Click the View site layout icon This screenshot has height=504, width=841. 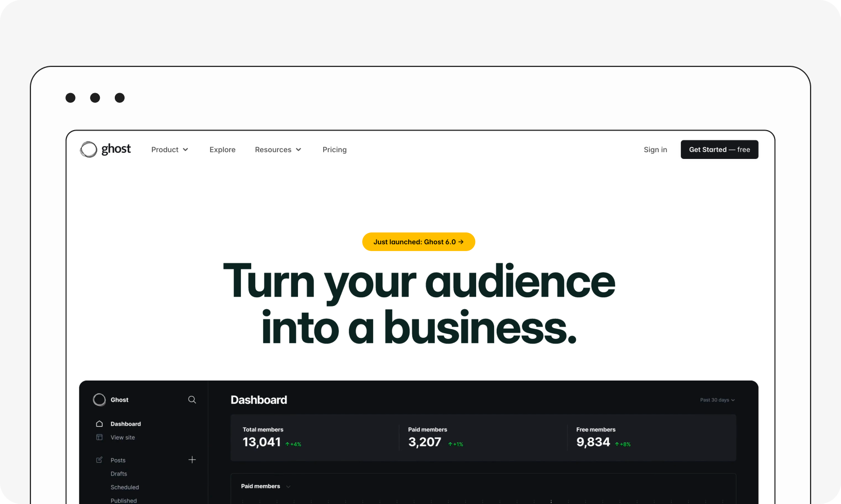99,437
